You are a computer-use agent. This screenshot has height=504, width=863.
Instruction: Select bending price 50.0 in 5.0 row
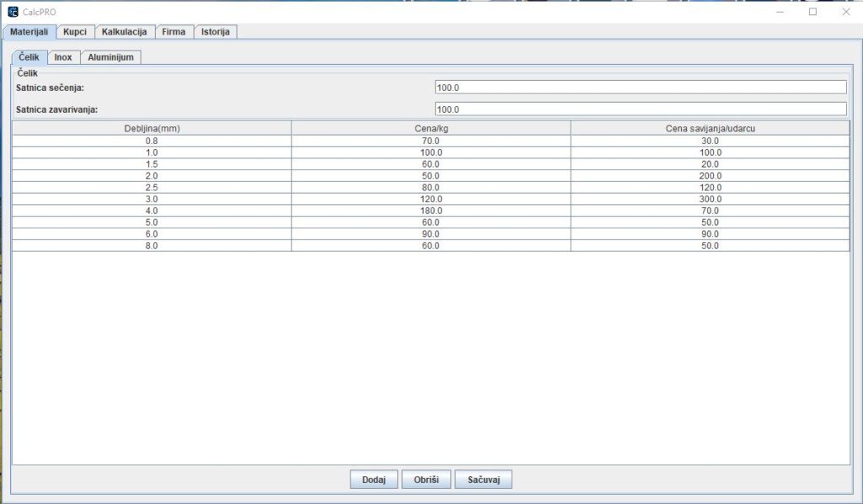click(x=710, y=223)
